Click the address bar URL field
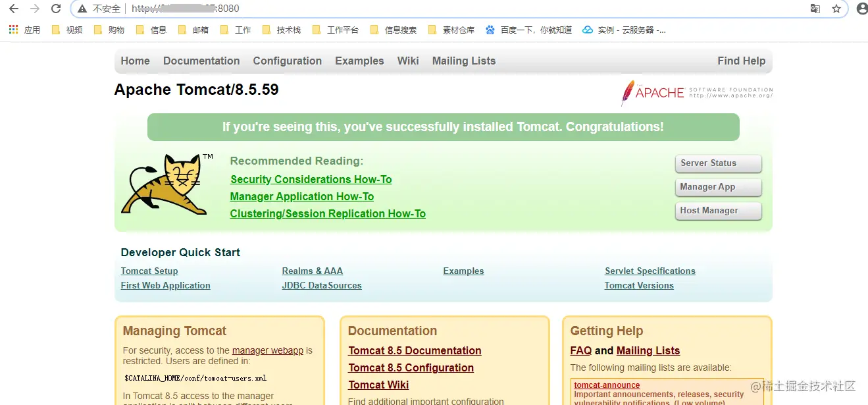This screenshot has width=868, height=405. coord(461,9)
